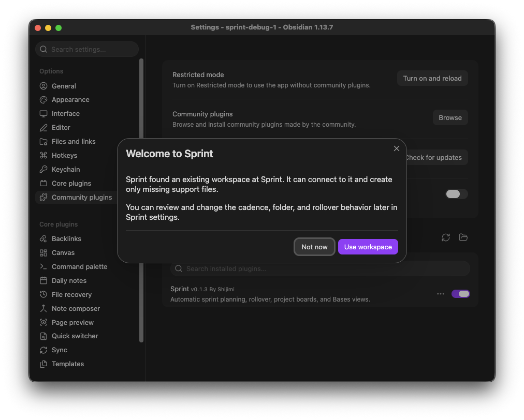Focus the Search settings field
The width and height of the screenshot is (524, 420).
point(87,50)
